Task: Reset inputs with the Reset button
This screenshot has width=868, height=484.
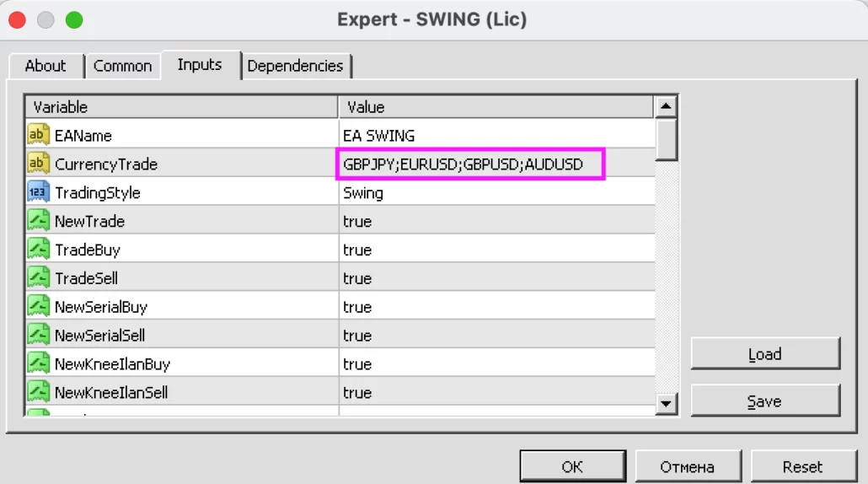Action: coord(802,467)
